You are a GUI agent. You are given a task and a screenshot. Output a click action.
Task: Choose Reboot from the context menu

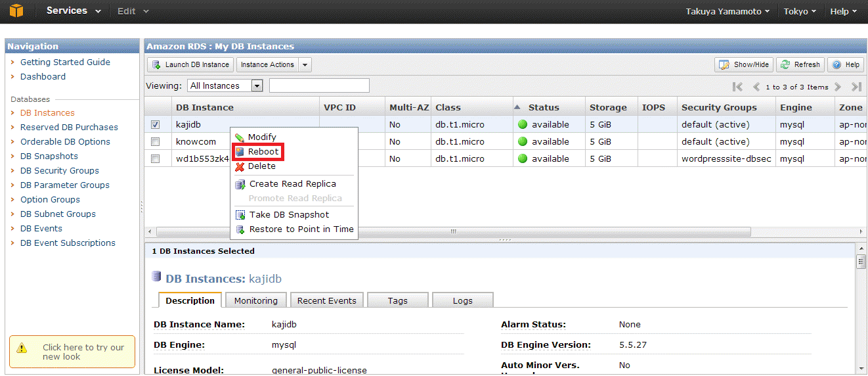[294, 151]
